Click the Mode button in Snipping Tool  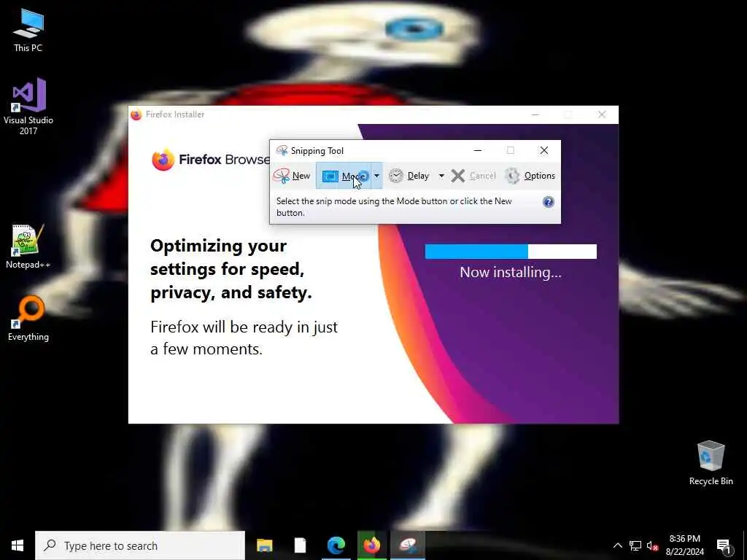pyautogui.click(x=344, y=176)
